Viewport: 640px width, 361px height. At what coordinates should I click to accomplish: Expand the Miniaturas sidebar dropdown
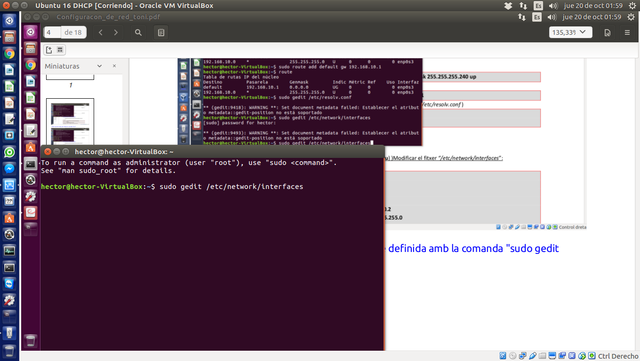tap(100, 66)
